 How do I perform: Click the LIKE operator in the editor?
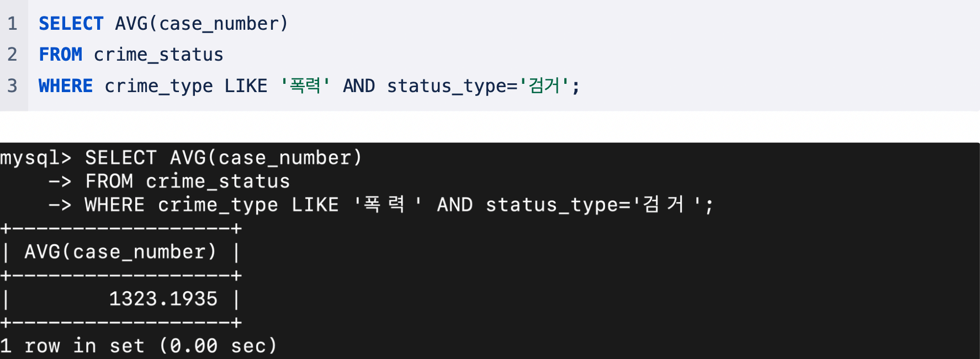(x=246, y=86)
